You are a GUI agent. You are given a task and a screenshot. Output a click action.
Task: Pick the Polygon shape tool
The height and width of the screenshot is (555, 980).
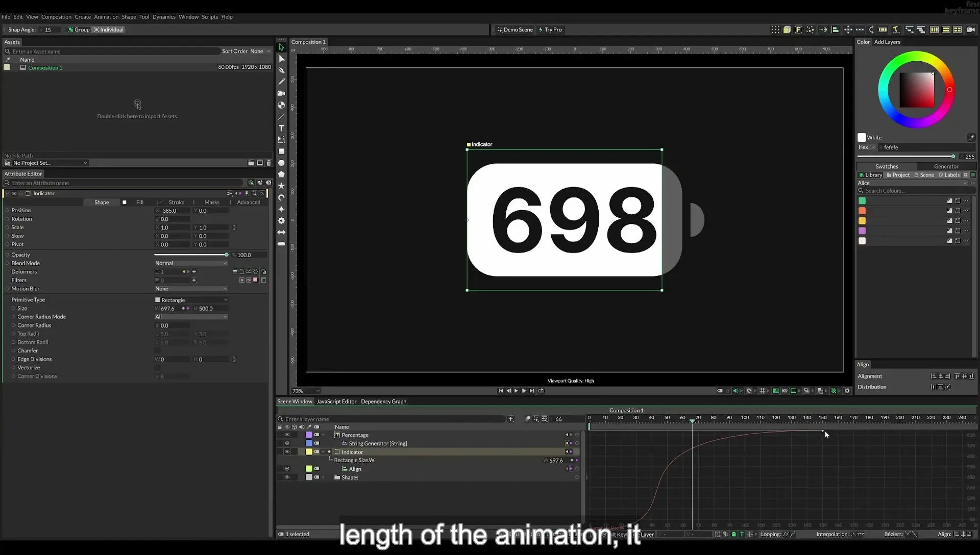click(x=281, y=174)
